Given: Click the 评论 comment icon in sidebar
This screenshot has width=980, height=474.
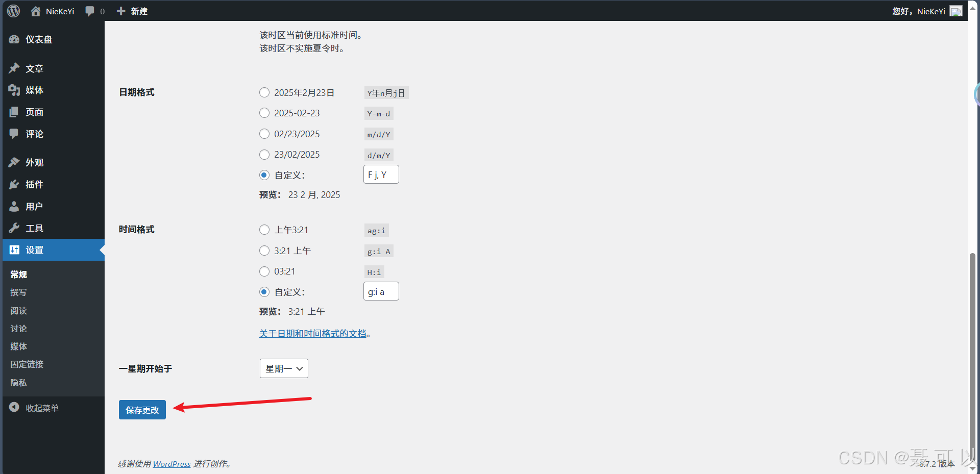Looking at the screenshot, I should click(14, 134).
